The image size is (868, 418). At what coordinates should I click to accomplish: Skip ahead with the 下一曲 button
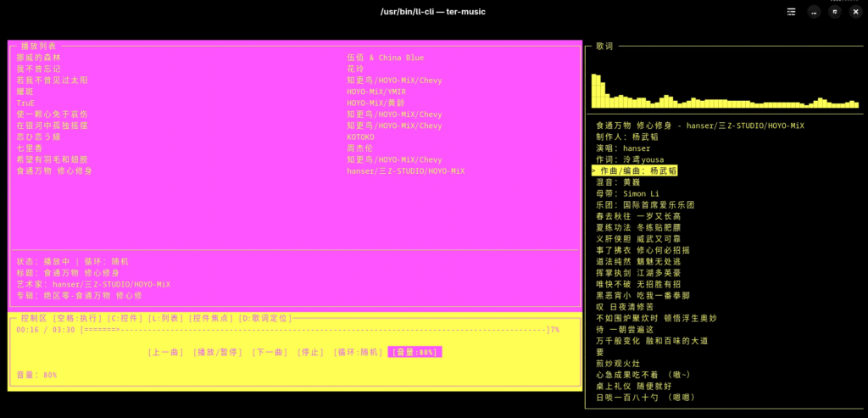point(270,352)
